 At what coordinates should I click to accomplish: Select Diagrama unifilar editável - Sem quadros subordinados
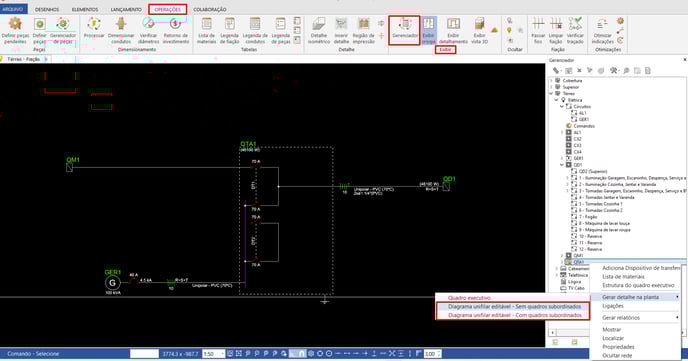click(x=514, y=307)
